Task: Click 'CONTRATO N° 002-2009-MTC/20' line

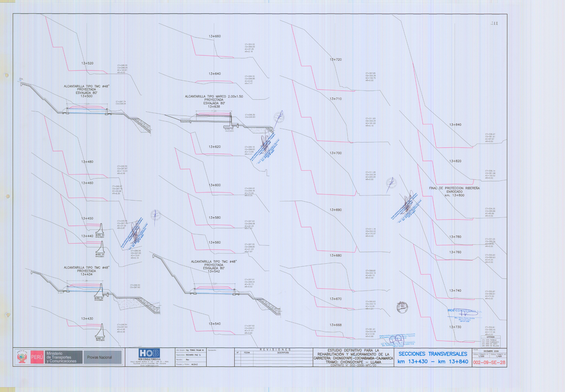Action: pos(353,365)
